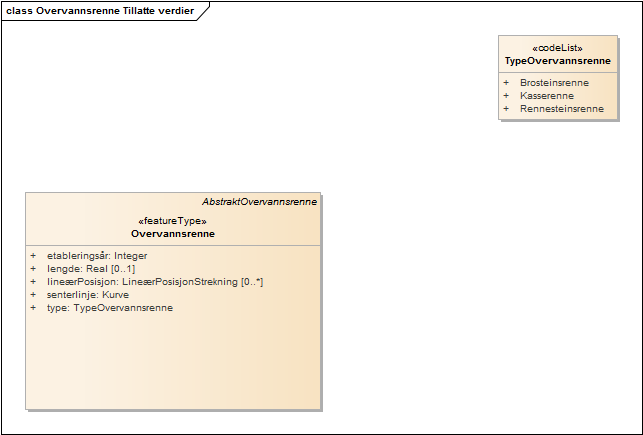Click the plus icon beside etableringsår attribute
The width and height of the screenshot is (643, 435).
click(33, 256)
